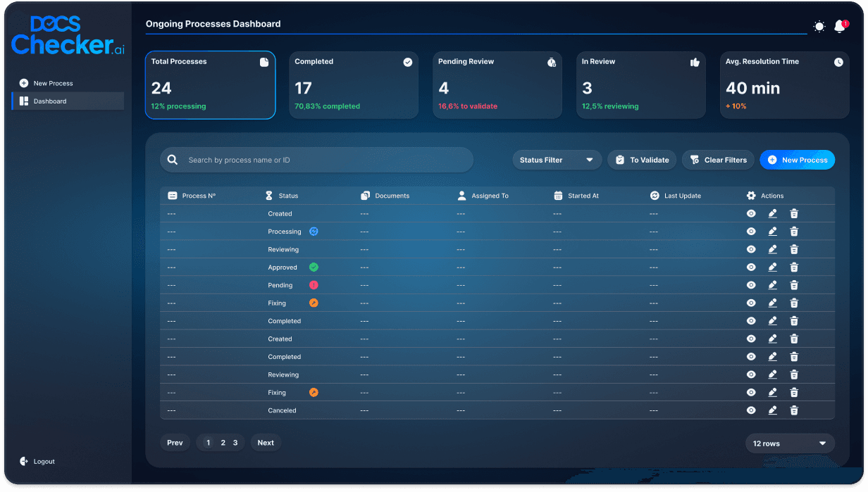The height and width of the screenshot is (492, 868).
Task: Open the notifications bell with red badge
Action: (839, 26)
